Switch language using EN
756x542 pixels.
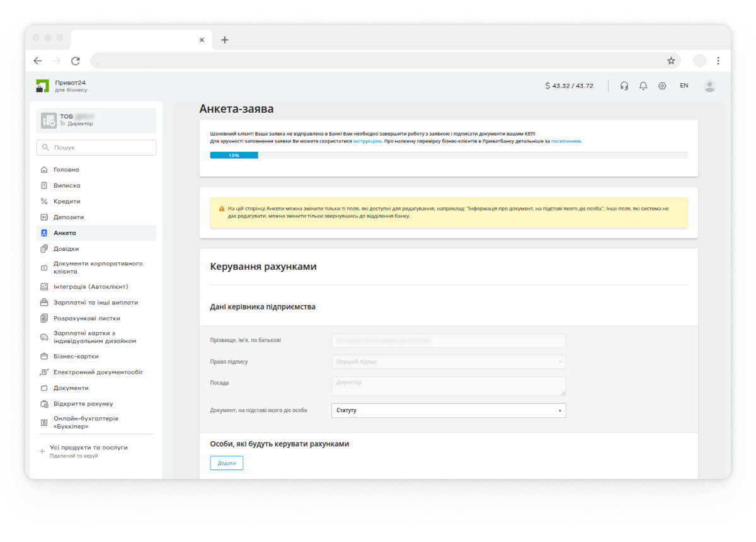coord(684,86)
